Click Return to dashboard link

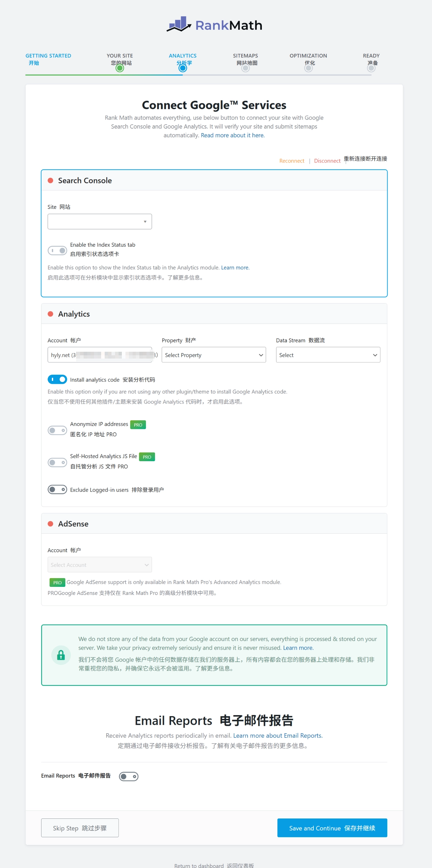214,865
